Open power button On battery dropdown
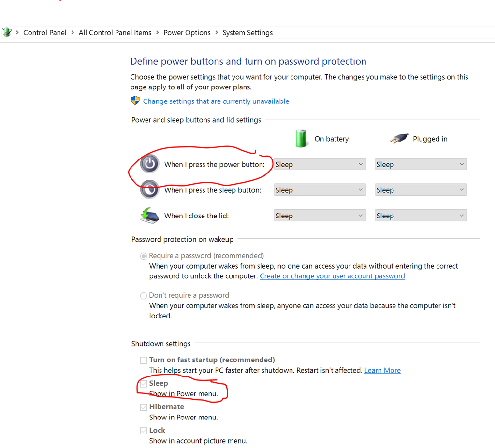Image resolution: width=495 pixels, height=448 pixels. pos(320,164)
